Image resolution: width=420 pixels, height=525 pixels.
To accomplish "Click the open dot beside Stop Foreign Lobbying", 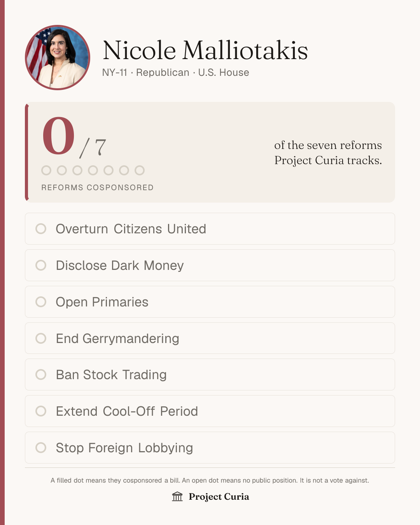I will click(41, 448).
